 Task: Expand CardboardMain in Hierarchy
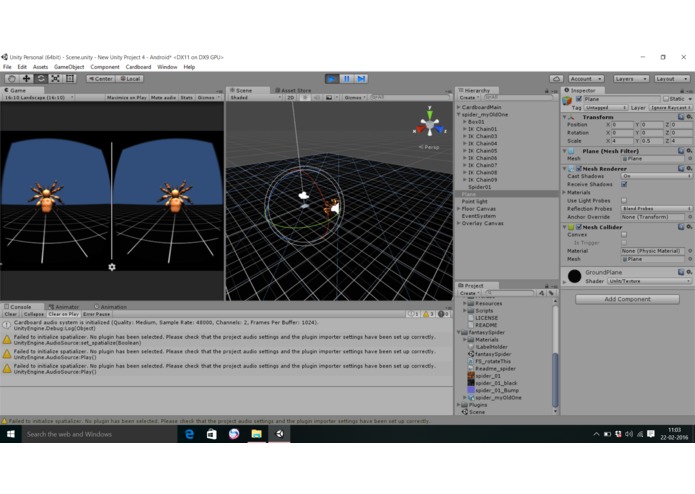(x=458, y=107)
